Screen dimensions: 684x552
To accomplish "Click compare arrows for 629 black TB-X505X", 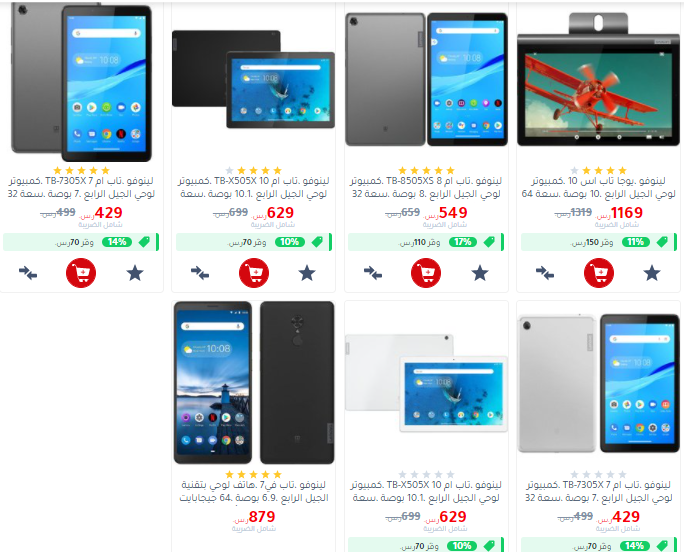I will 200,273.
